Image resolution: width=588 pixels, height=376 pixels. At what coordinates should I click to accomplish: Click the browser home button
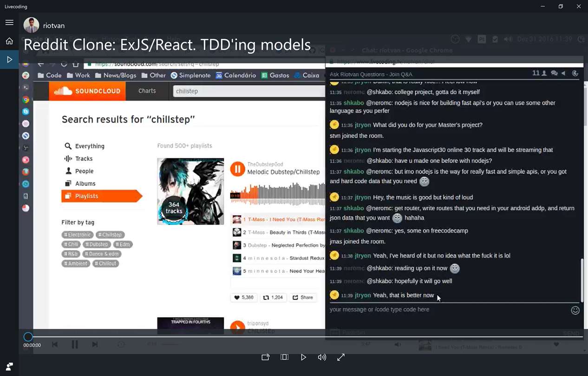[x=75, y=64]
